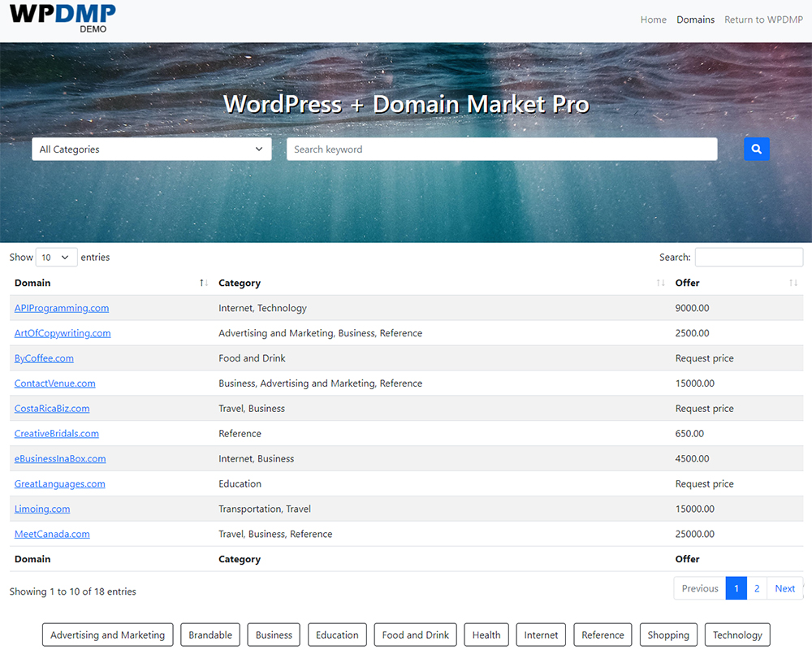
Task: Choose the Technology category tag
Action: click(737, 635)
